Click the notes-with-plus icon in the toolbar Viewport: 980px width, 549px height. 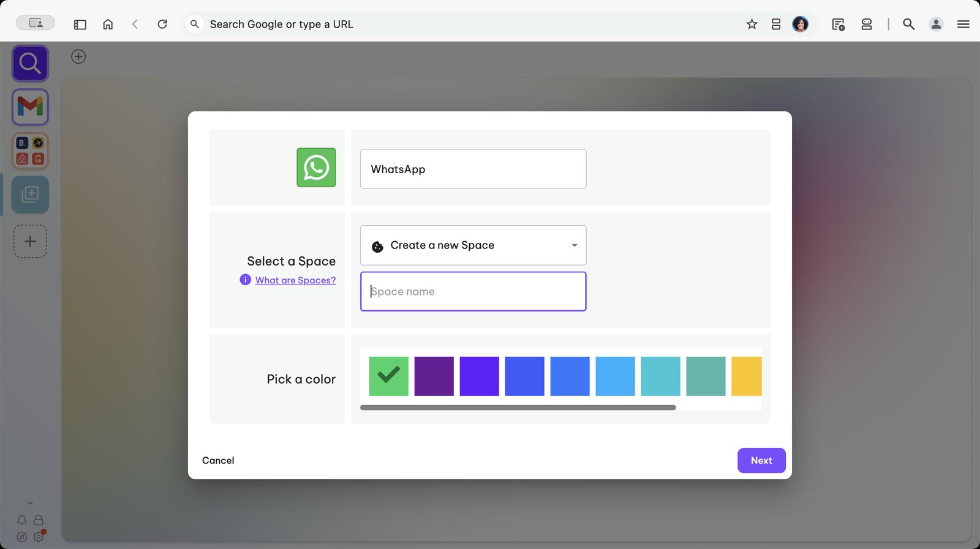click(x=839, y=24)
